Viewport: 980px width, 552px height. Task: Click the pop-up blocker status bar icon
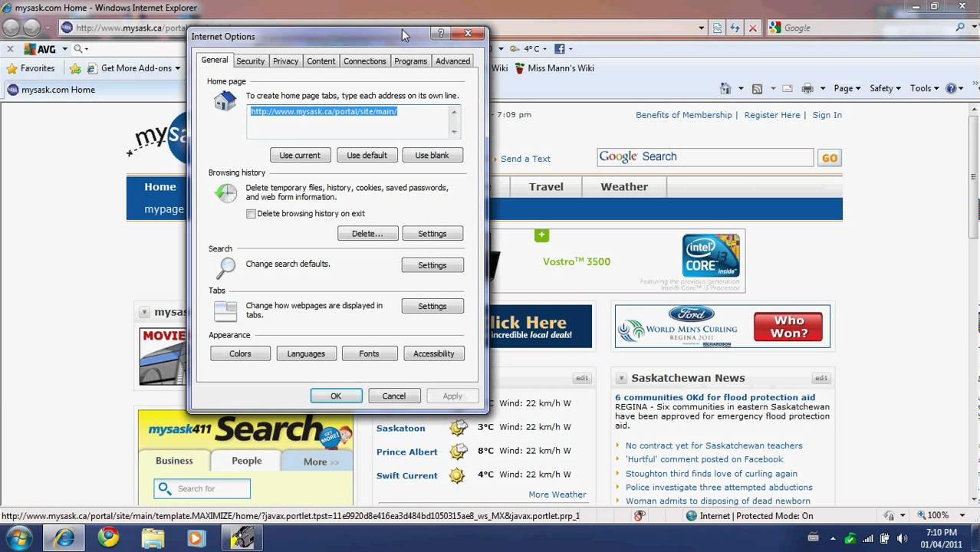(x=640, y=516)
